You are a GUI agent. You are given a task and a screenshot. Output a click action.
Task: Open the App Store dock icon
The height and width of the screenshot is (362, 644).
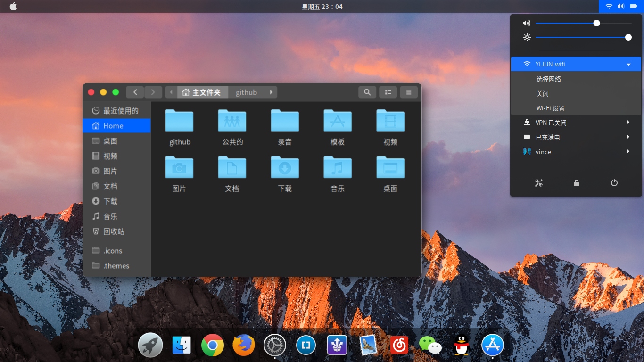[x=493, y=346]
